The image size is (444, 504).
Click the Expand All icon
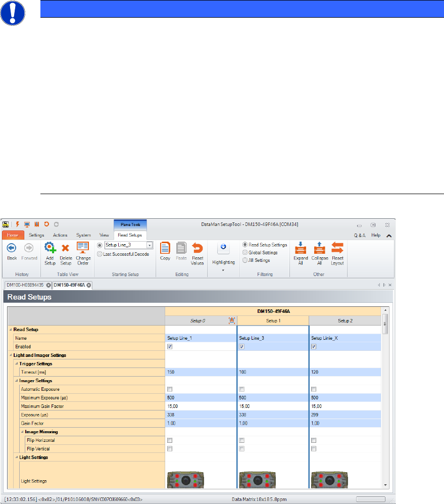301,248
